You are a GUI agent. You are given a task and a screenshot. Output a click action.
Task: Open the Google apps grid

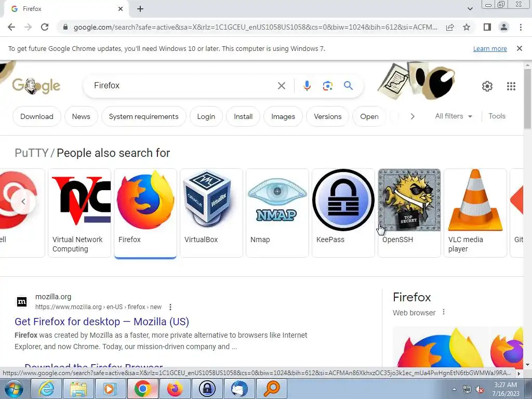[x=511, y=86]
